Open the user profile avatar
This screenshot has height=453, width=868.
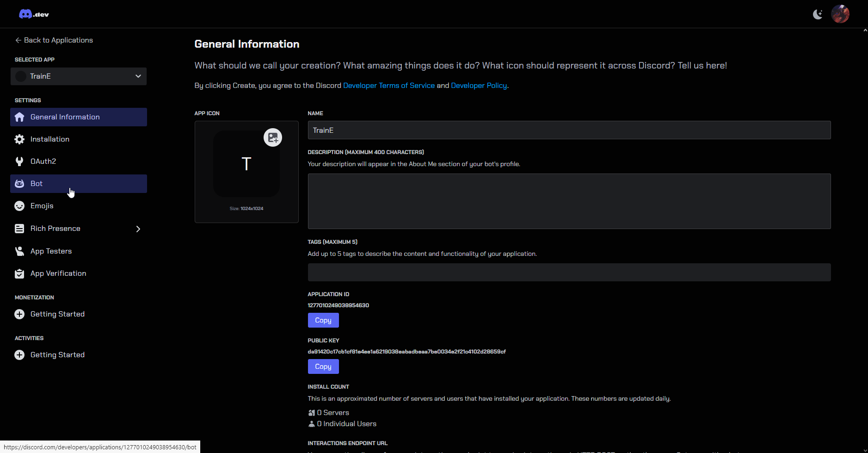(x=840, y=14)
